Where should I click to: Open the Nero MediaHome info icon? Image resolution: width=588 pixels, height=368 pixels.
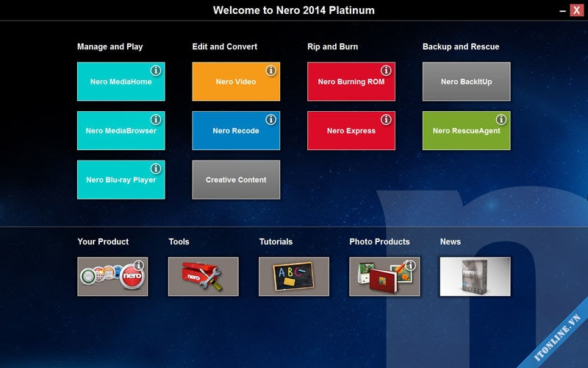[x=156, y=70]
